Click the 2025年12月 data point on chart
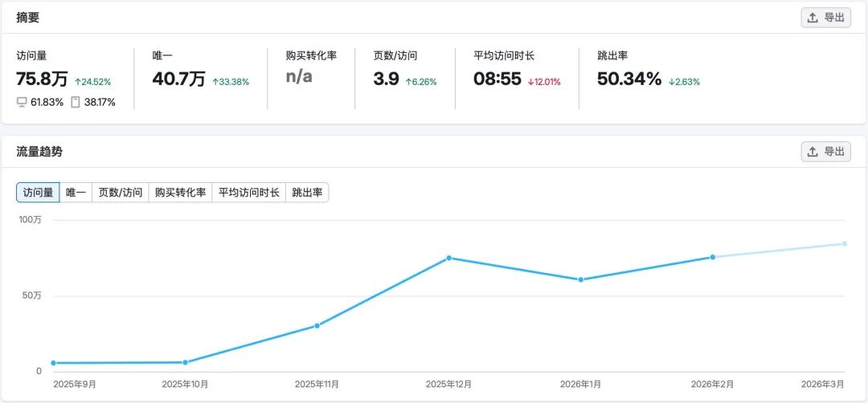Image resolution: width=868 pixels, height=403 pixels. pos(449,258)
